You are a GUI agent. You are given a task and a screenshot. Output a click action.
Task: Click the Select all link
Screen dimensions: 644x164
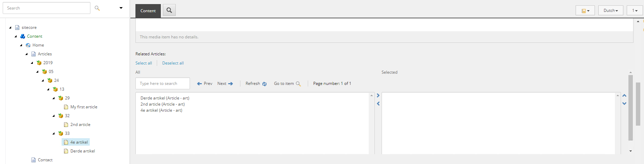coord(144,63)
